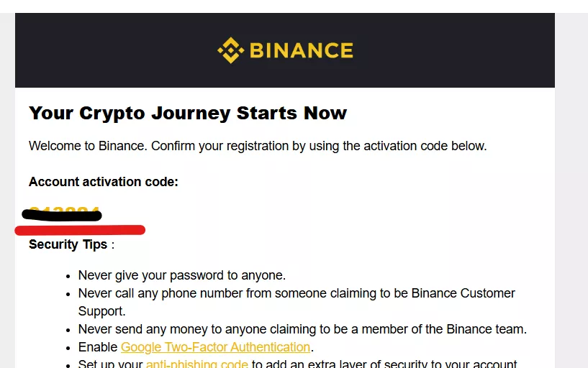588x368 pixels.
Task: Open the anti-phishing code link
Action: (x=196, y=364)
